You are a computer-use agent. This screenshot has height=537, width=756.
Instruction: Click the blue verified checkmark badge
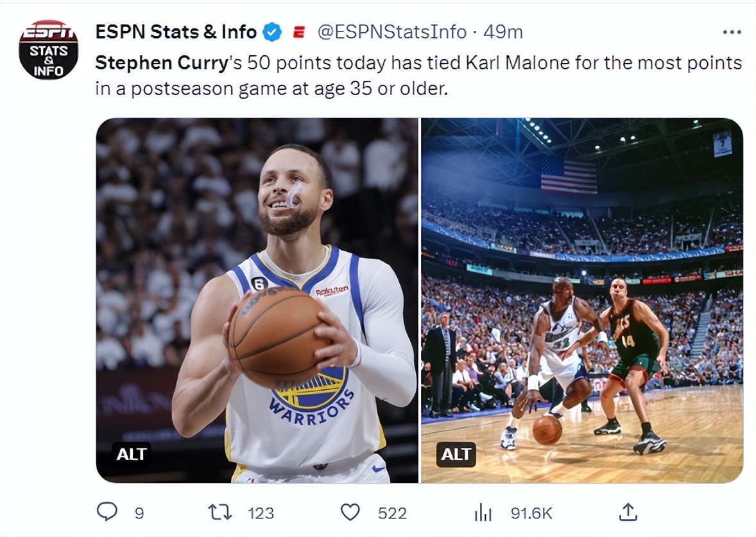(x=273, y=31)
